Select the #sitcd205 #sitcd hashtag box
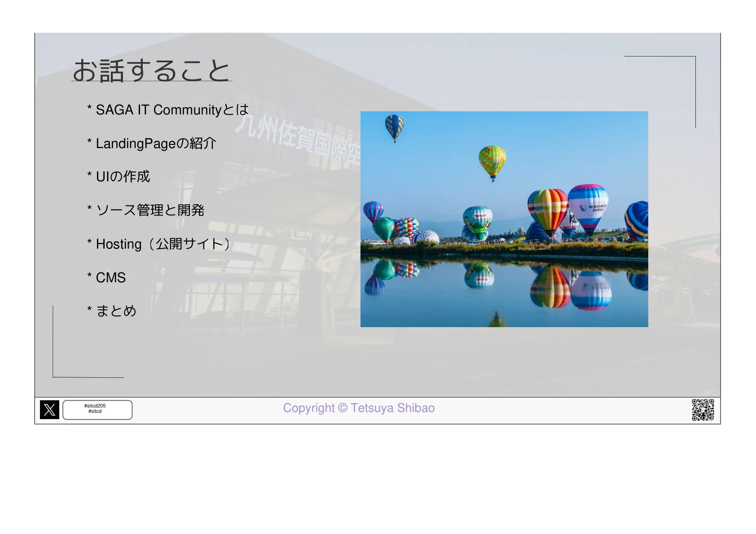Viewport: 756px width, 534px height. [x=97, y=410]
